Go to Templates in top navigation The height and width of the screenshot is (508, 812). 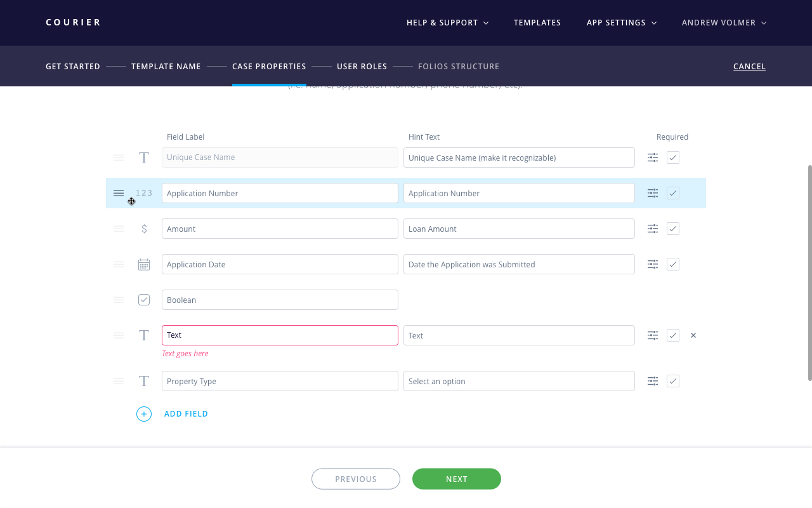pyautogui.click(x=537, y=23)
